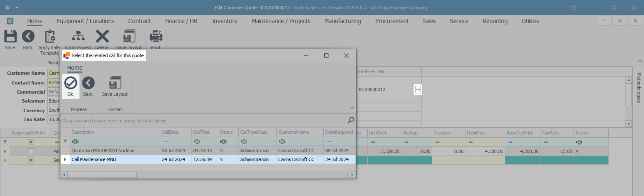Sort dialog grid by Description header
644x196 pixels.
point(115,132)
